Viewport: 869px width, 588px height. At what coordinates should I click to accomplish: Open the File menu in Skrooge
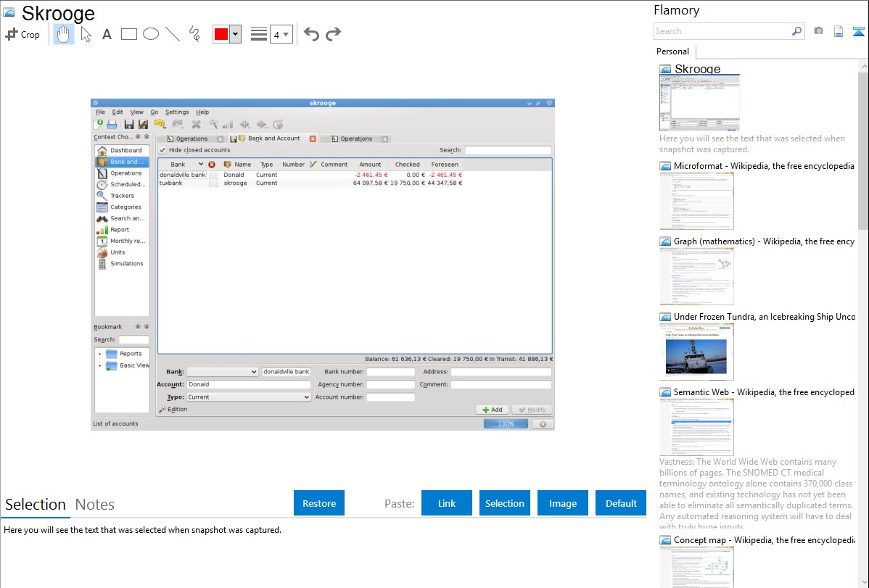(100, 112)
